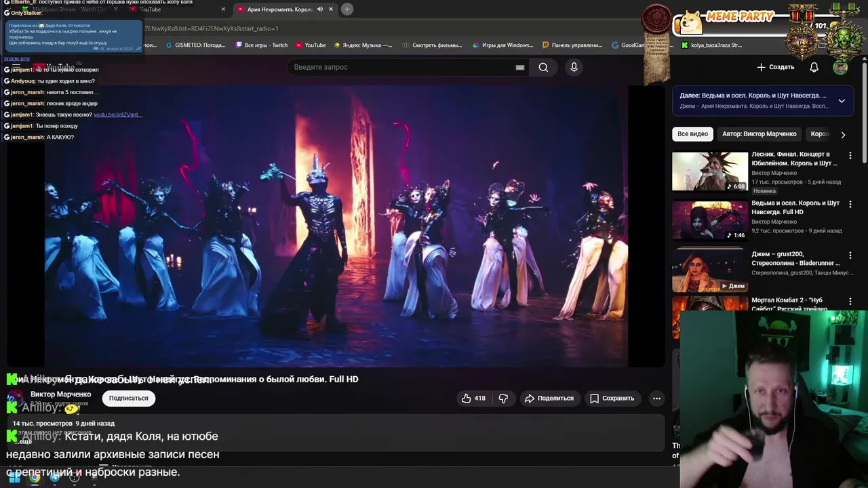This screenshot has width=868, height=488.
Task: Open options for Ведьма и осел video
Action: [850, 204]
